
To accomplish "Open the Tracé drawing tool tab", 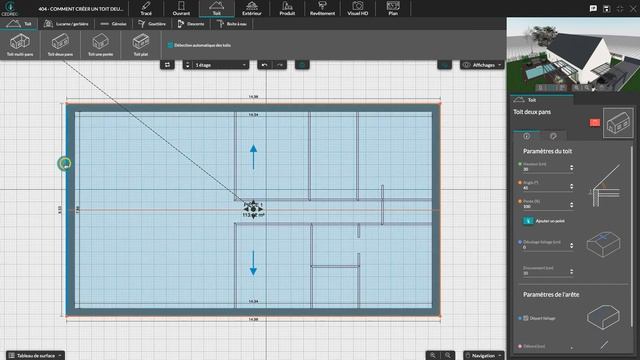I will point(146,8).
